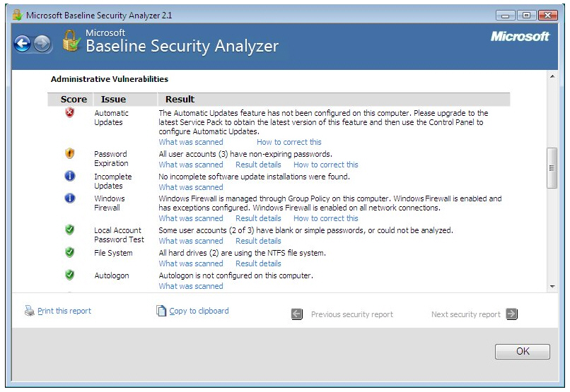
Task: Open Result details for Windows Firewall
Action: pos(258,218)
